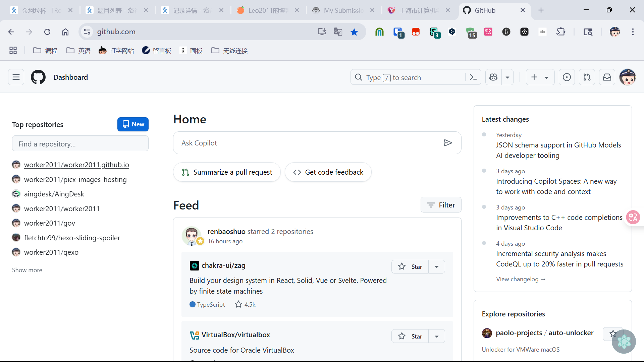This screenshot has width=644, height=362.
Task: Click Show more repositories
Action: click(27, 270)
